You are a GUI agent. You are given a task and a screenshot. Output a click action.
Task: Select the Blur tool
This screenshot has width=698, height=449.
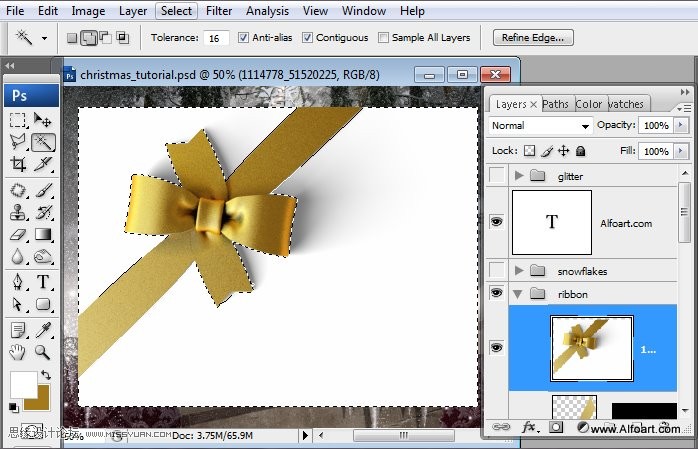[x=18, y=256]
